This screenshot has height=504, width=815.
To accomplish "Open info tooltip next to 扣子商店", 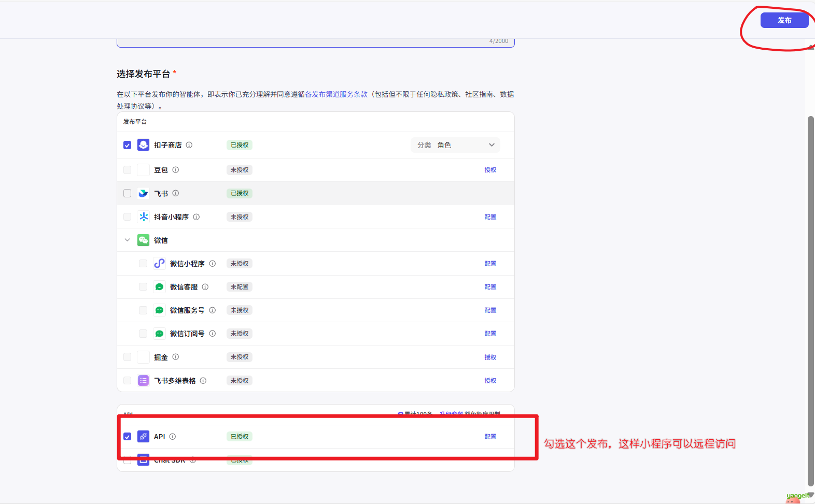I will [189, 145].
